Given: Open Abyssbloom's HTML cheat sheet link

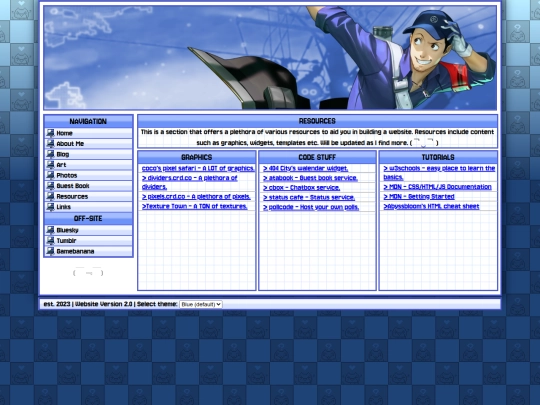Looking at the screenshot, I should point(431,206).
